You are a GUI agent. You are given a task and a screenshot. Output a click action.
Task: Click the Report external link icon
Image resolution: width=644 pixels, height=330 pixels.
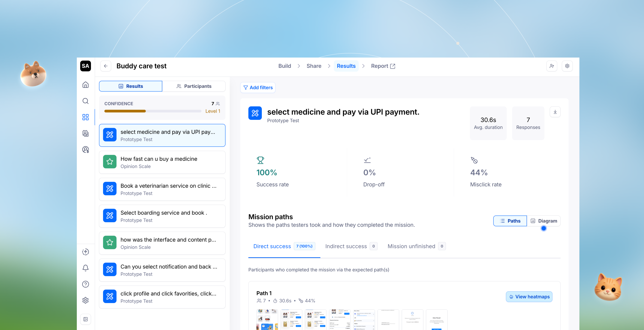pyautogui.click(x=393, y=66)
